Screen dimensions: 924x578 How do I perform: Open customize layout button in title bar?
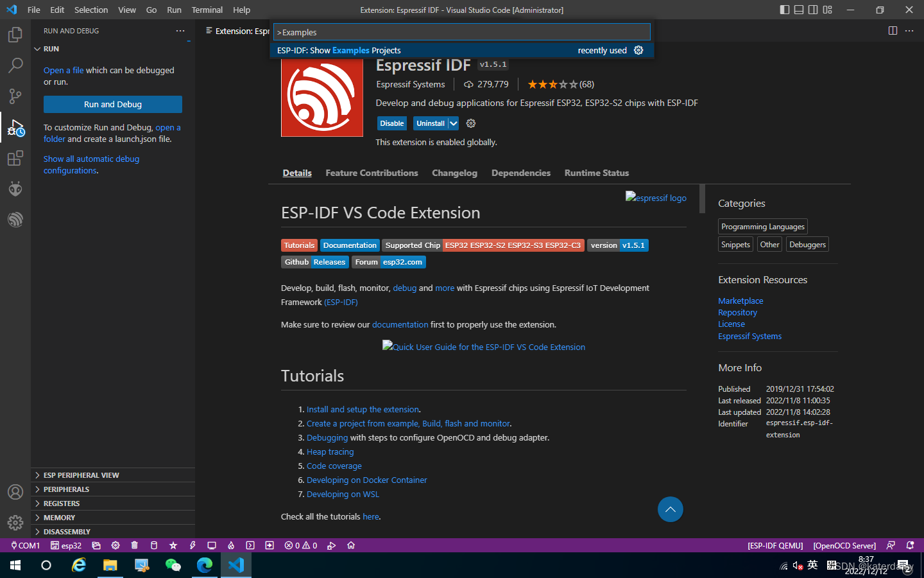click(828, 10)
